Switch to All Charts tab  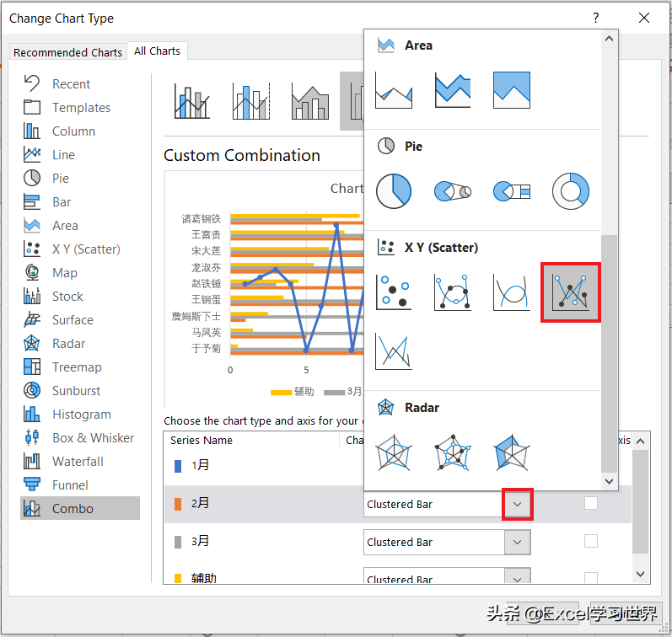click(157, 51)
